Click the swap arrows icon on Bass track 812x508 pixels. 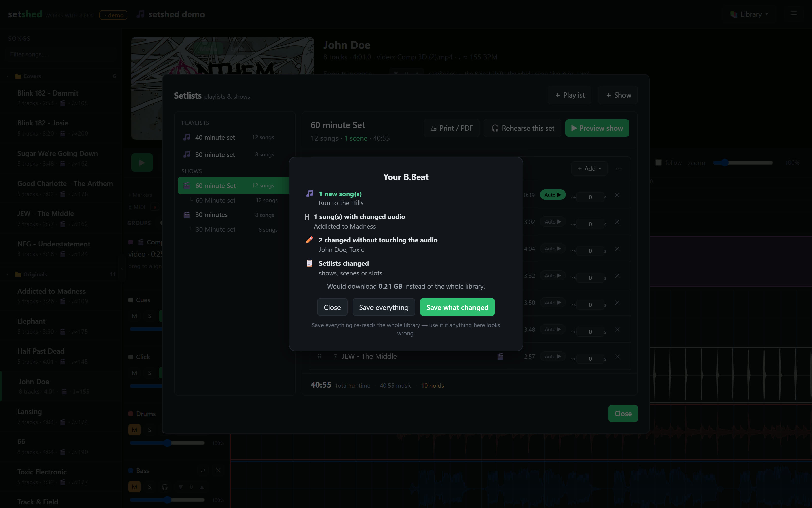[x=203, y=471]
